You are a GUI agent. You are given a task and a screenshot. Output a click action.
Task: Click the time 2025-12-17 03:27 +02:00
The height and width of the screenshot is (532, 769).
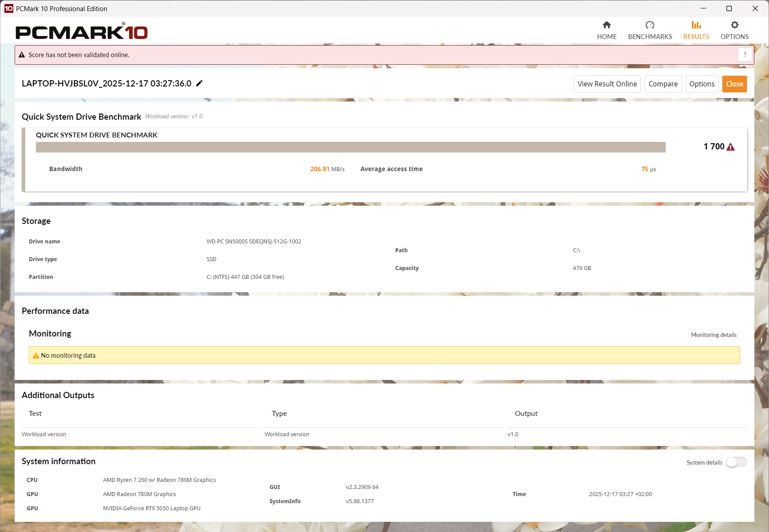(x=620, y=494)
